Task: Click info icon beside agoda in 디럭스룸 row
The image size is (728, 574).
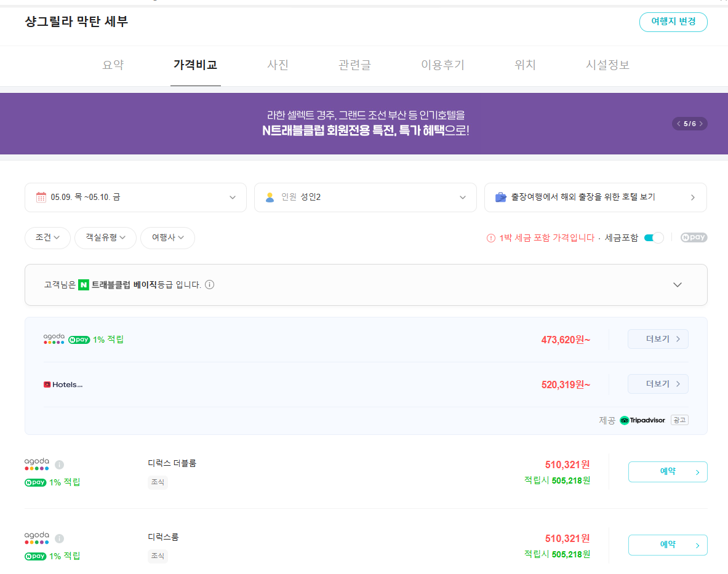Action: tap(60, 538)
